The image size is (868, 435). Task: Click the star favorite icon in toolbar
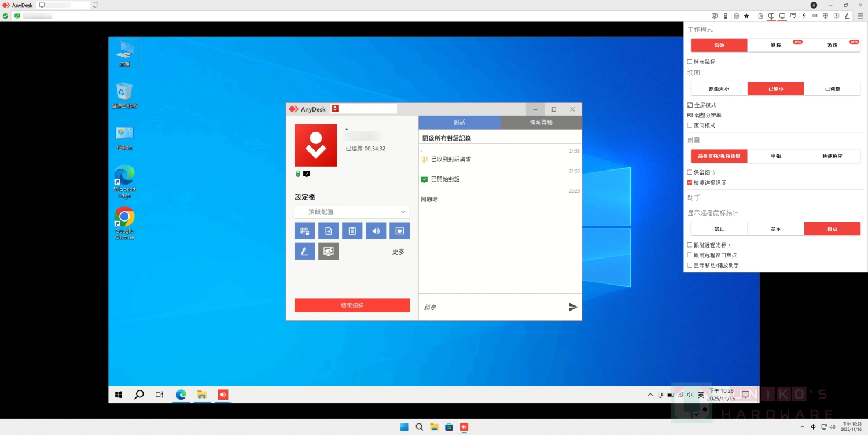click(x=746, y=16)
